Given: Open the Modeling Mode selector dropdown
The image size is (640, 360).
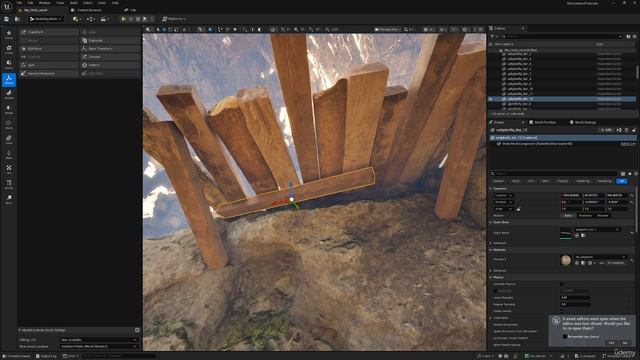Looking at the screenshot, I should click(x=46, y=19).
